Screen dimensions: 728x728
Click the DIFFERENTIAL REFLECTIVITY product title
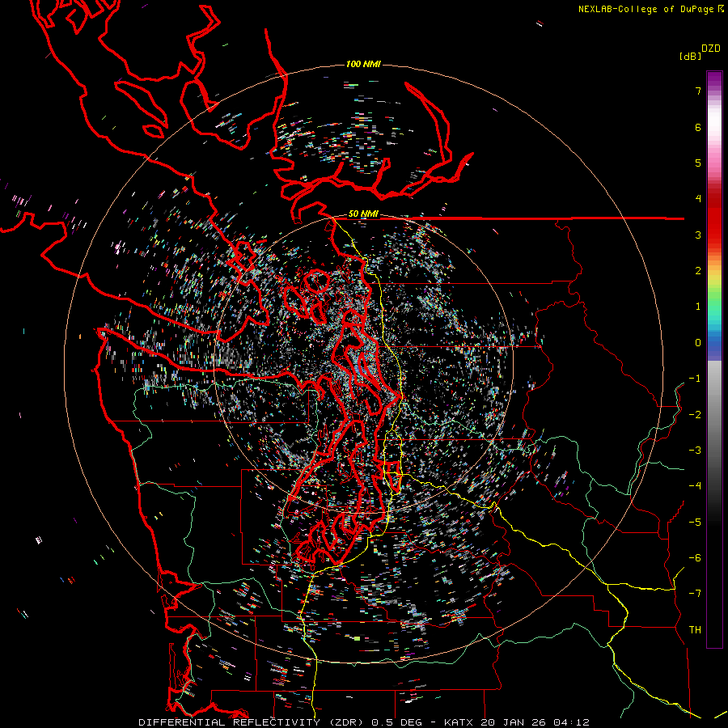click(230, 722)
